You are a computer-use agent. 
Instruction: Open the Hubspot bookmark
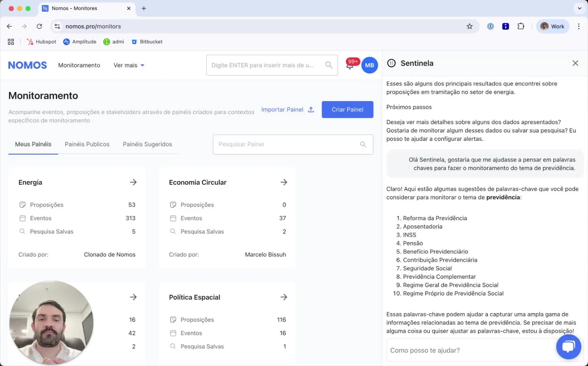42,42
